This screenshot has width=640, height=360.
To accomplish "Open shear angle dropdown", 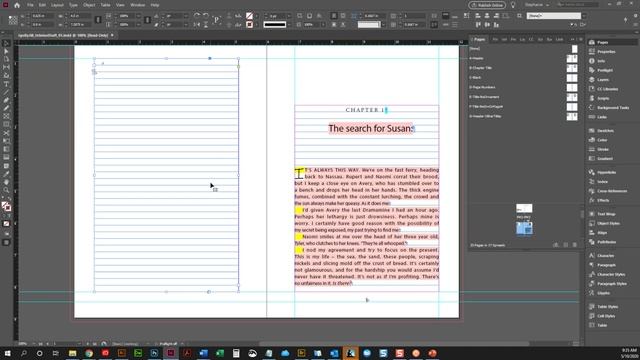I will (x=185, y=24).
